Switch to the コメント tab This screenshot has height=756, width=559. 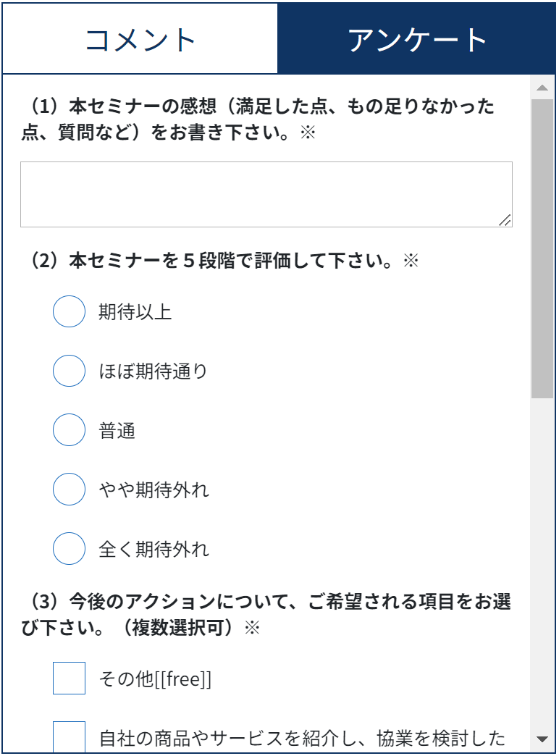tap(140, 39)
